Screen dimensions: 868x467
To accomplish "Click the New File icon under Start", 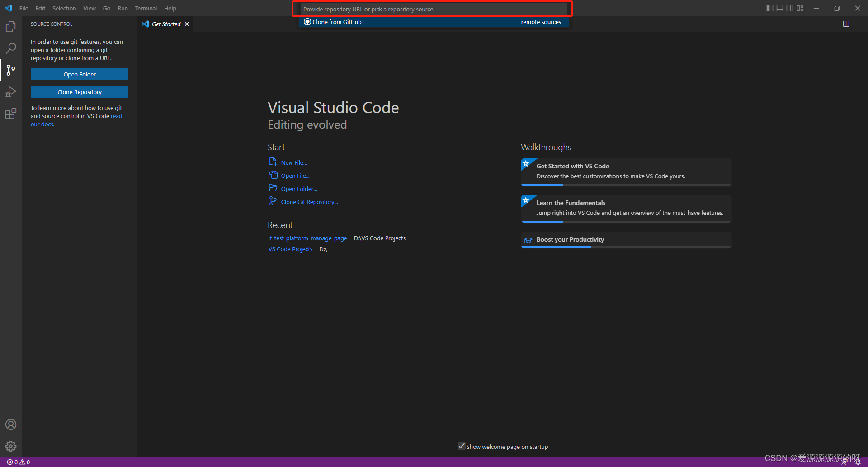I will click(273, 162).
